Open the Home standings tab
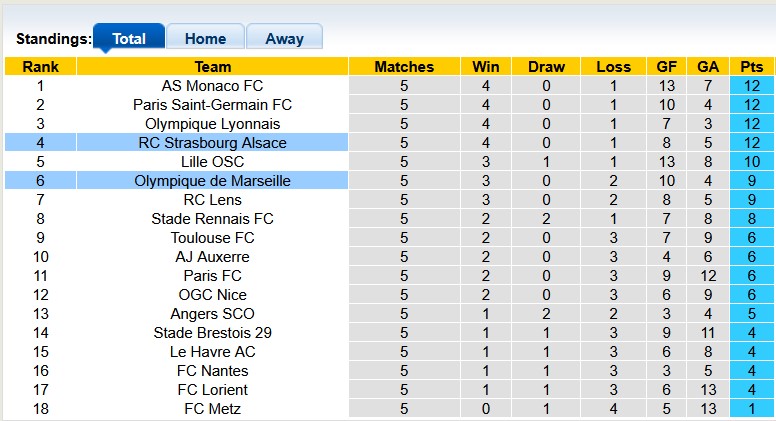 coord(205,39)
